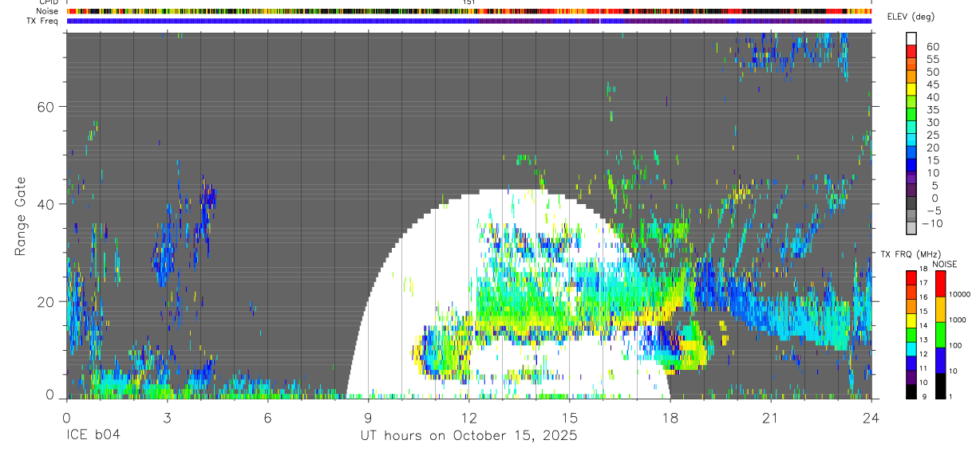Select the yellow 14–15 TX FRQ legend segment
The image size is (980, 452).
[911, 320]
